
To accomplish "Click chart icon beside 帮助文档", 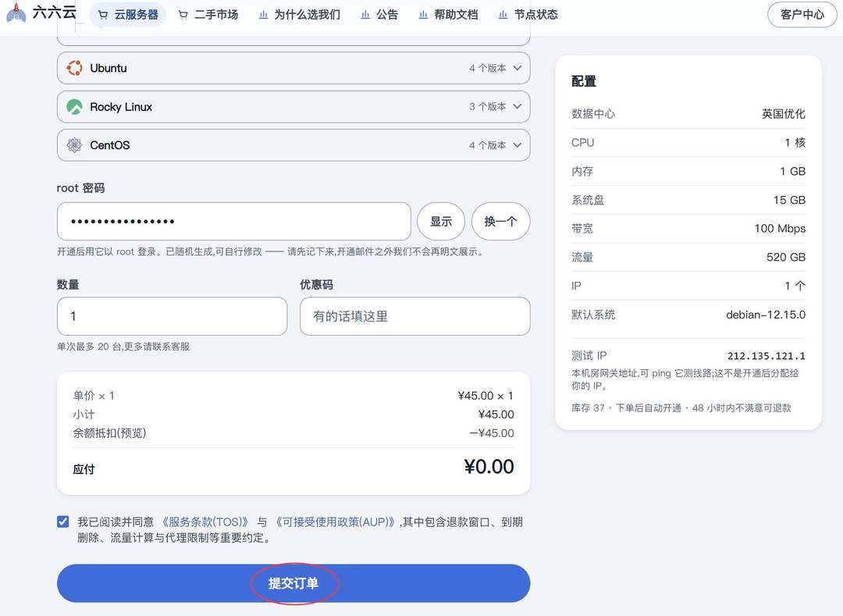I will point(424,15).
